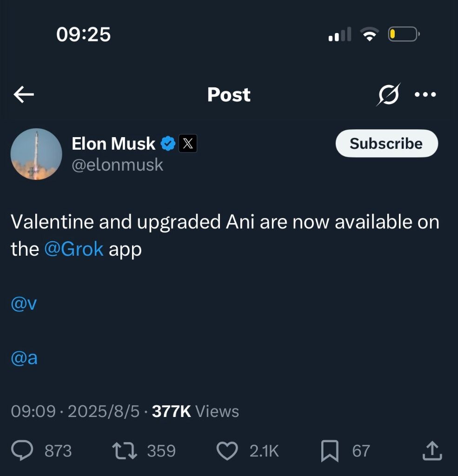The width and height of the screenshot is (458, 476).
Task: Tap Elon Musk's rocket profile picture
Action: click(x=36, y=154)
